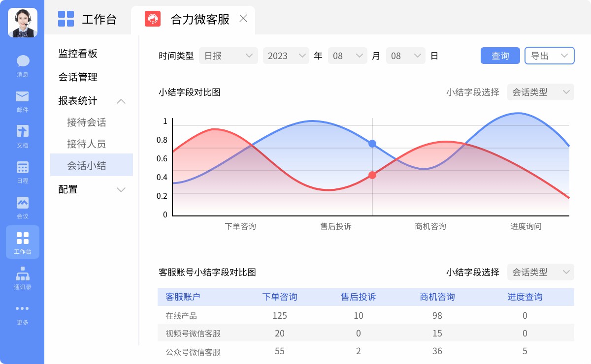The width and height of the screenshot is (591, 364).
Task: Open the 文档 documents icon
Action: pyautogui.click(x=23, y=131)
